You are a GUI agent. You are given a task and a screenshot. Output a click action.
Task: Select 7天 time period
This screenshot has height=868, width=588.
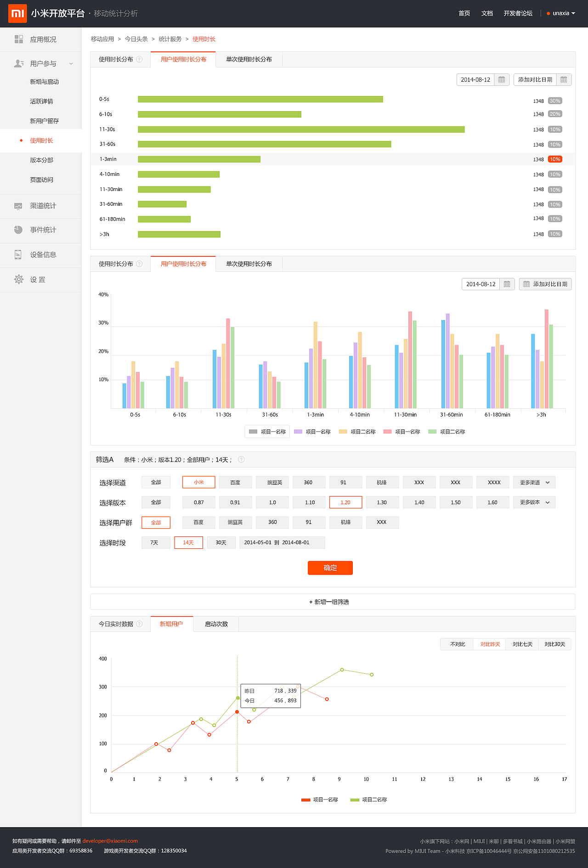pyautogui.click(x=156, y=543)
